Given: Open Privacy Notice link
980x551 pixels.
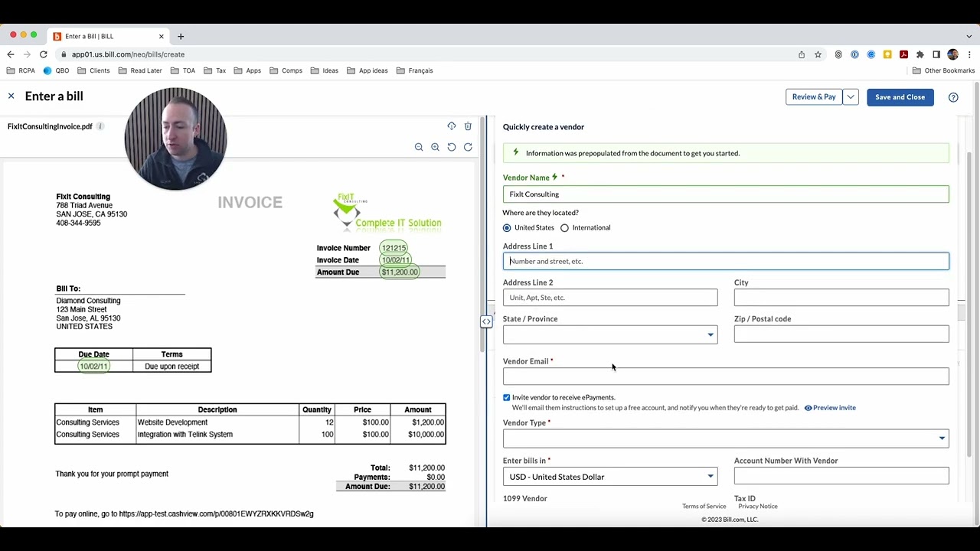Looking at the screenshot, I should point(757,507).
